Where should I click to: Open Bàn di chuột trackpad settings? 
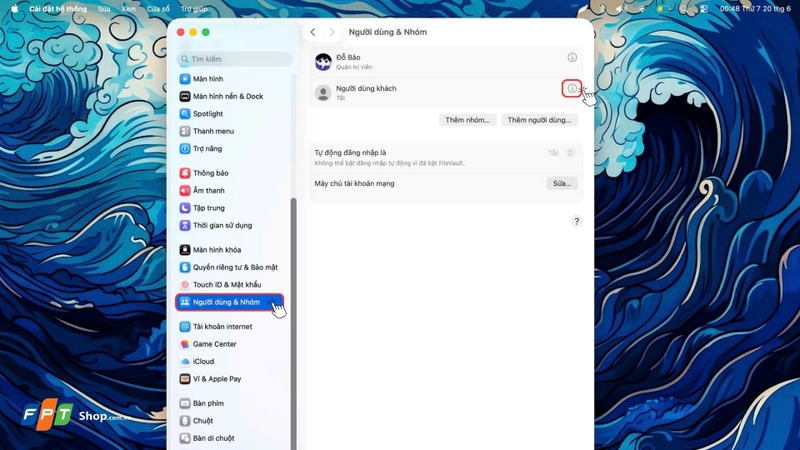207,438
